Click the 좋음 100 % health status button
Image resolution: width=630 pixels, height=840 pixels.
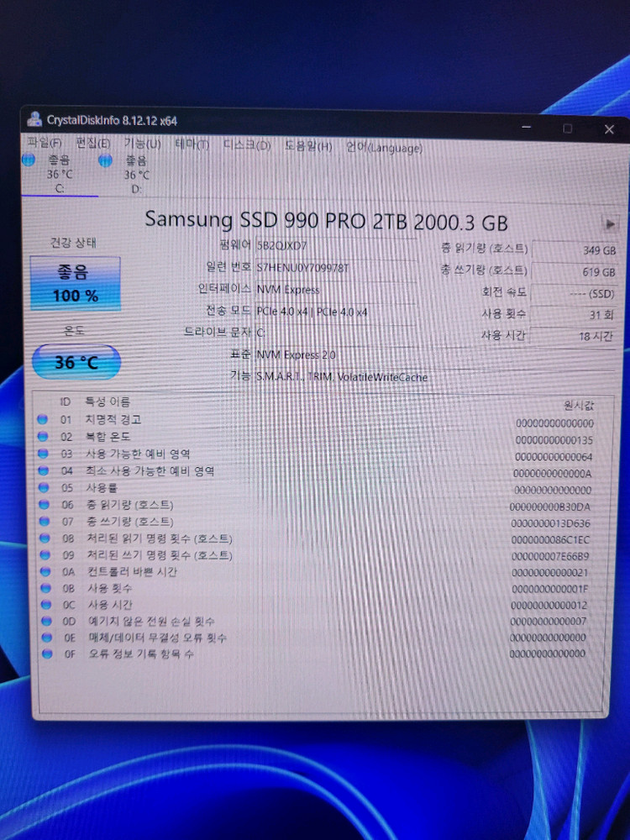click(75, 283)
